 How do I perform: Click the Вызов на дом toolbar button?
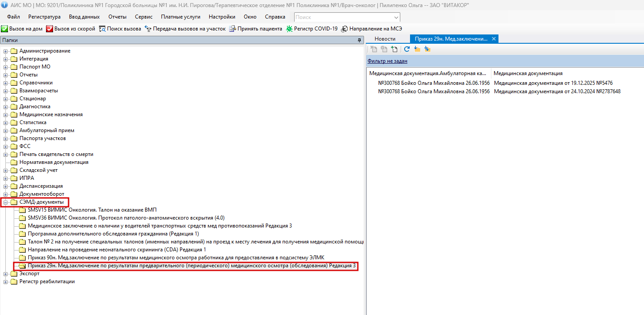pos(22,29)
